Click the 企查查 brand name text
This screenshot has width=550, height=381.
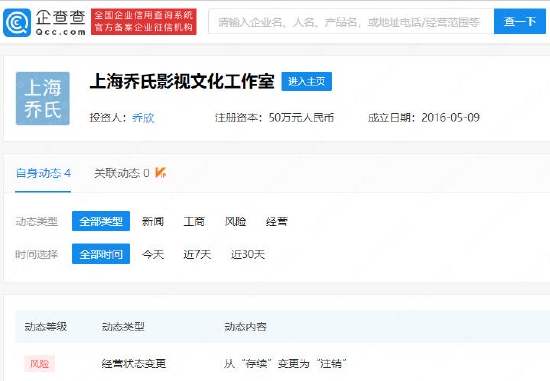[60, 17]
